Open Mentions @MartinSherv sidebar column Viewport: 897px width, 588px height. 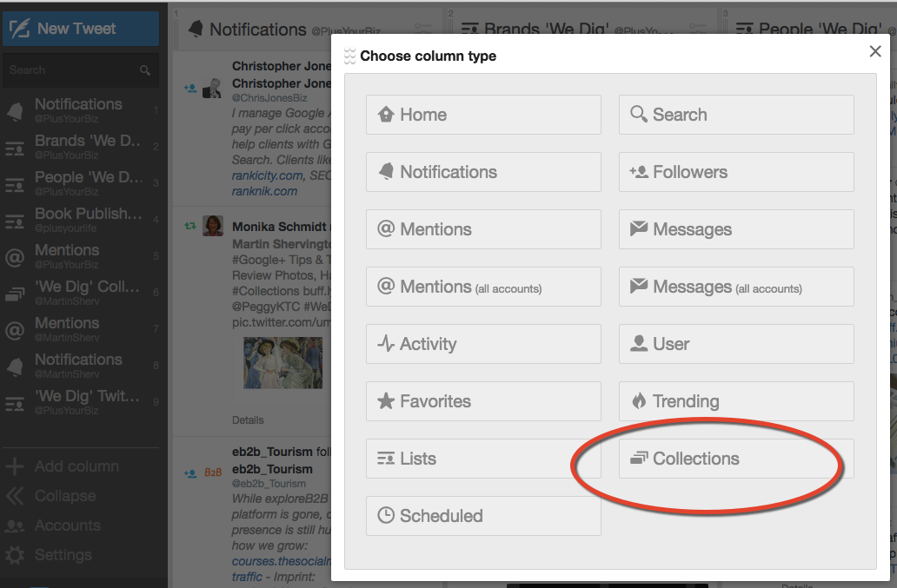81,329
